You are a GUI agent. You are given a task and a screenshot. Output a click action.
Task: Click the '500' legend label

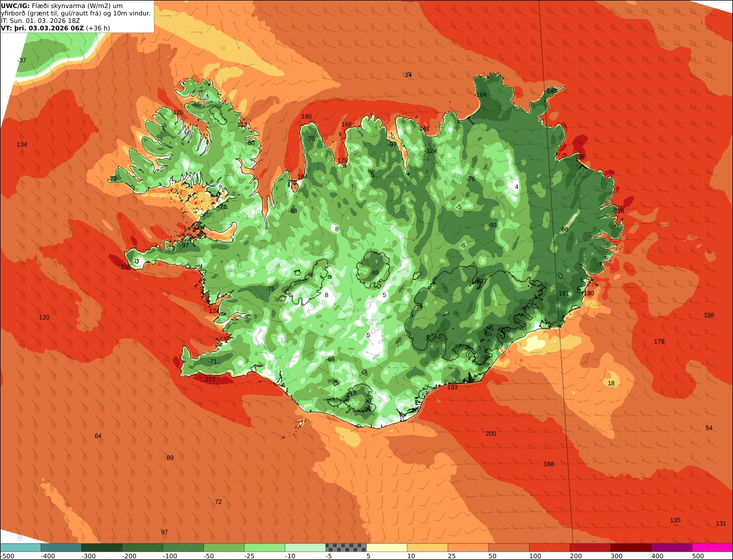[x=698, y=556]
